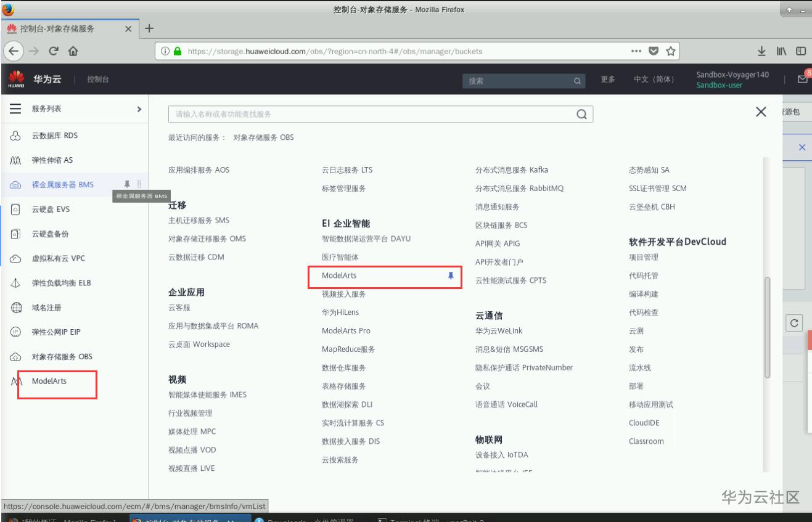Open Firefox library icon
The width and height of the screenshot is (812, 522).
click(x=782, y=52)
